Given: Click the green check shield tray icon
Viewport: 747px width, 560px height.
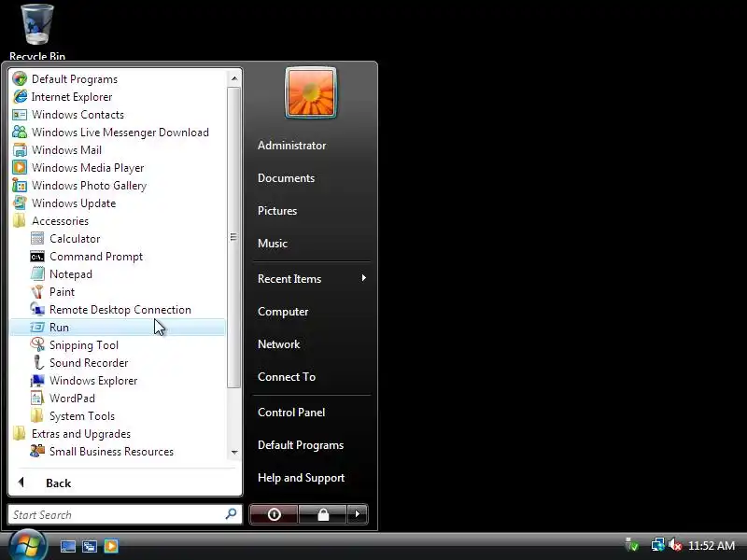Looking at the screenshot, I should click(633, 545).
